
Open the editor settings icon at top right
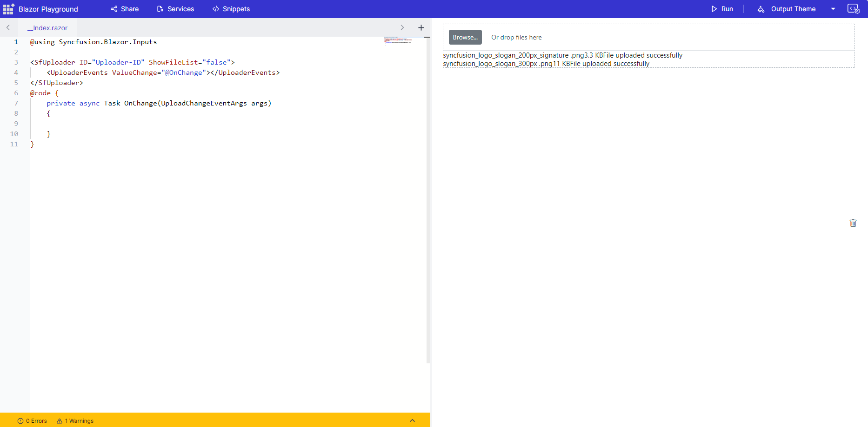(x=853, y=9)
